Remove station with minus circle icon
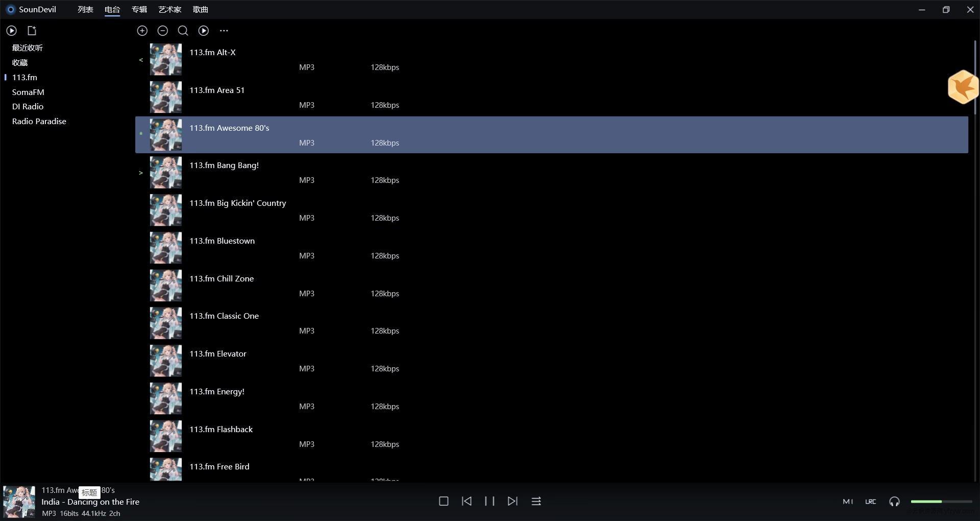 (163, 31)
